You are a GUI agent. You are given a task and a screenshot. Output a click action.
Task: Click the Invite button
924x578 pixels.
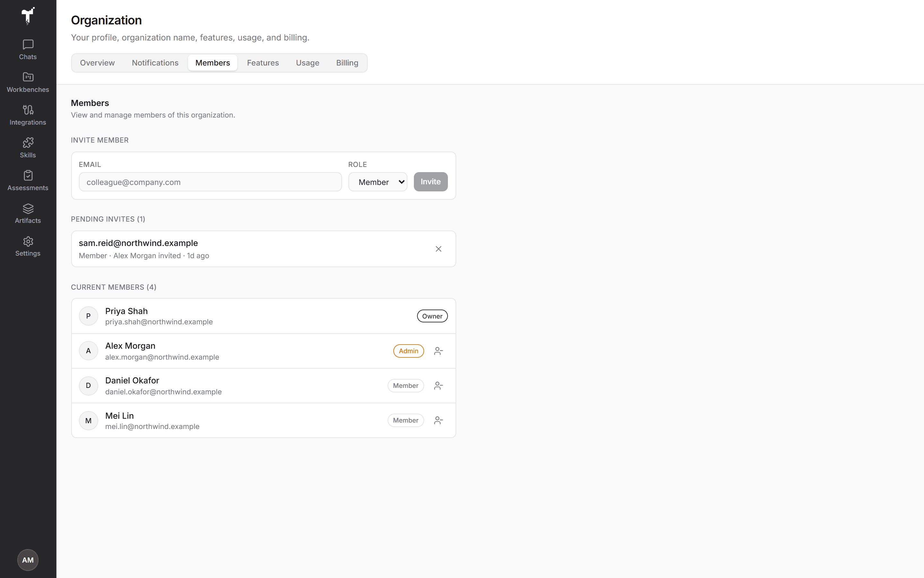[x=431, y=182]
